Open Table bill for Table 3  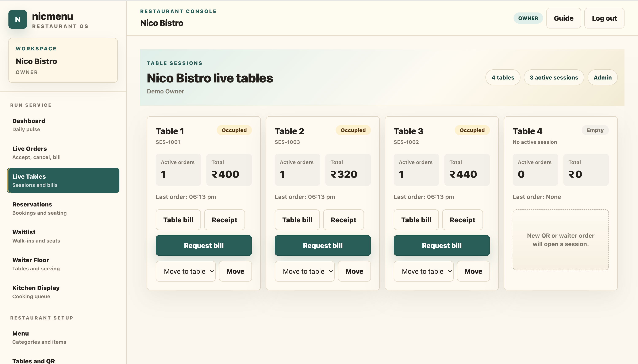point(416,220)
